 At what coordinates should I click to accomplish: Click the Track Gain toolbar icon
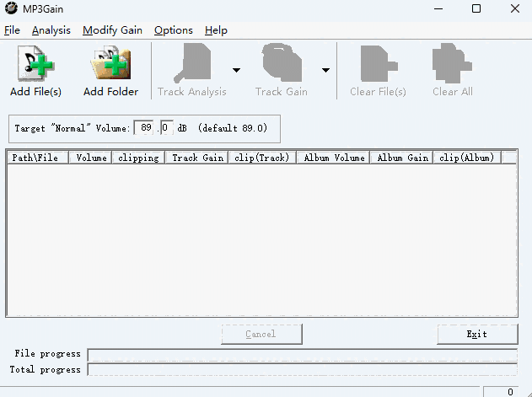[x=282, y=62]
